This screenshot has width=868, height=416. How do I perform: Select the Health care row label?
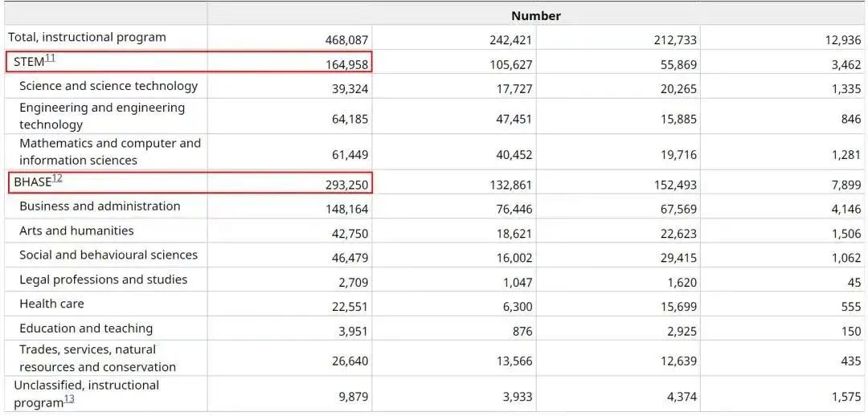(51, 304)
